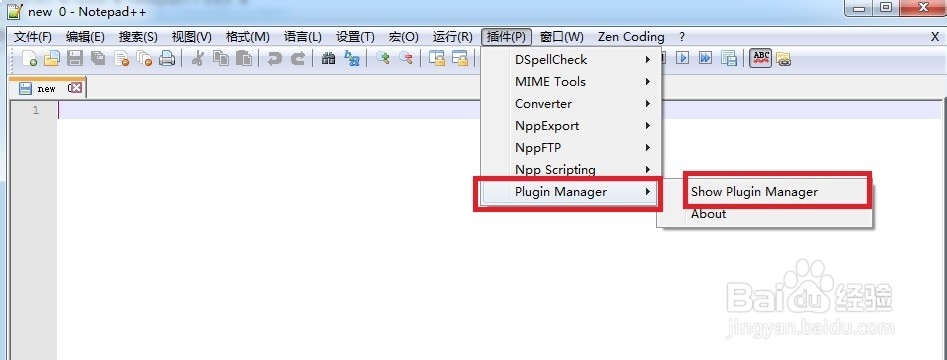Click the Zoom Out magnifier icon
947x360 pixels.
coord(405,59)
